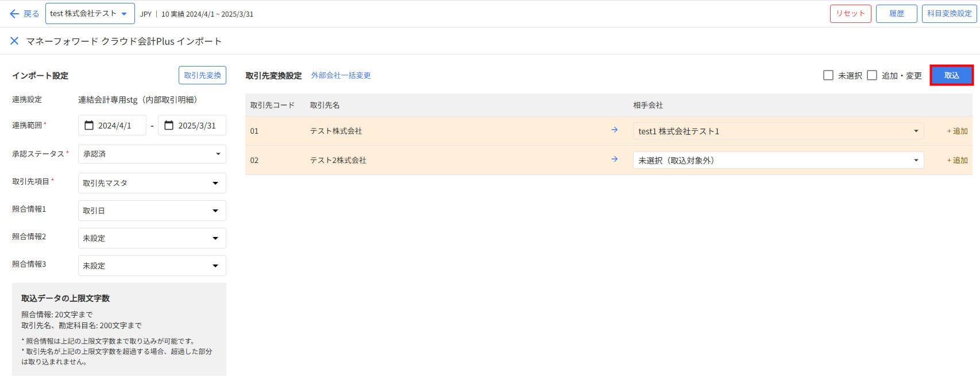Click the arrow icon in row 02 テスト2株式会社
This screenshot has width=980, height=385.
[x=615, y=160]
